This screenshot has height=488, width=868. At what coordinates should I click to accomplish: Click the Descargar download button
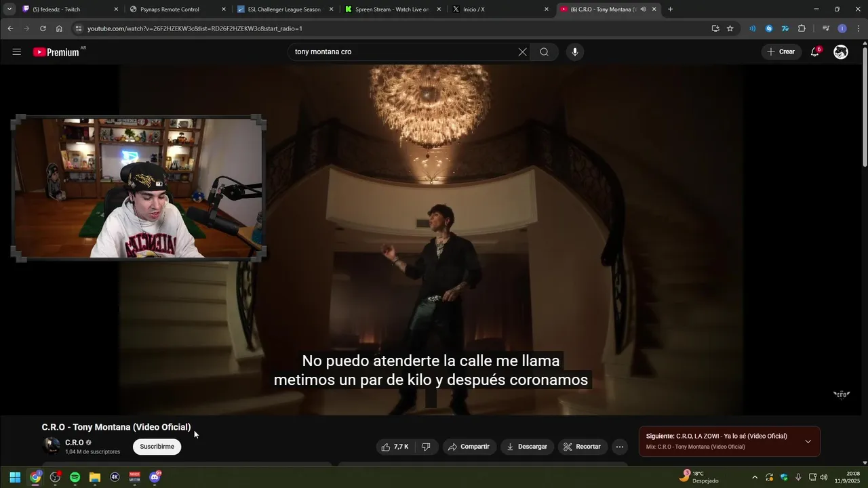pos(526,447)
